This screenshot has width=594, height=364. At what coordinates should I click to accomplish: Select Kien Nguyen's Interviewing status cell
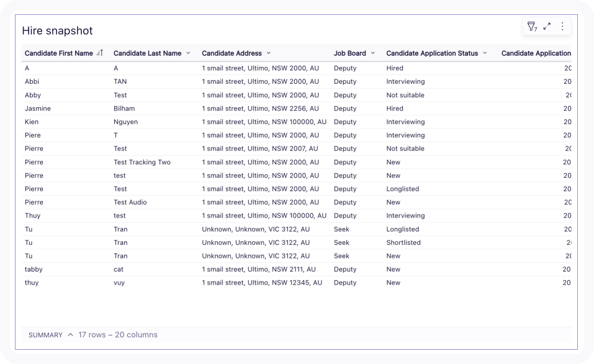[x=407, y=122]
